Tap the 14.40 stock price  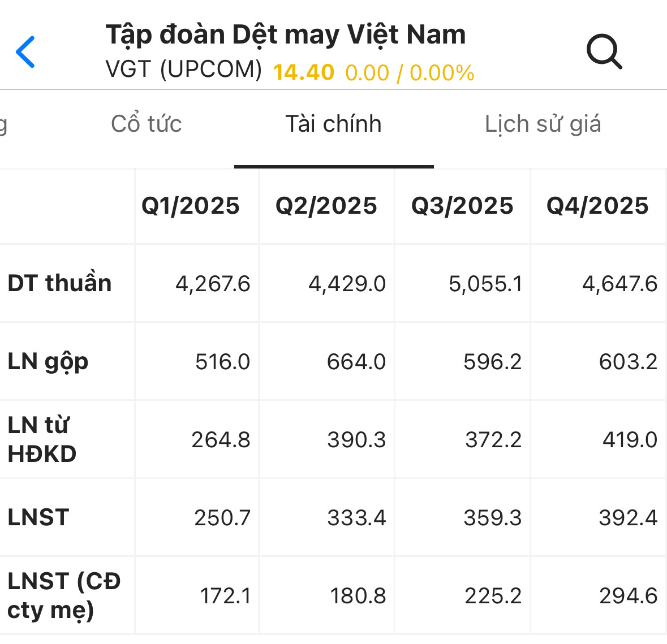point(304,72)
